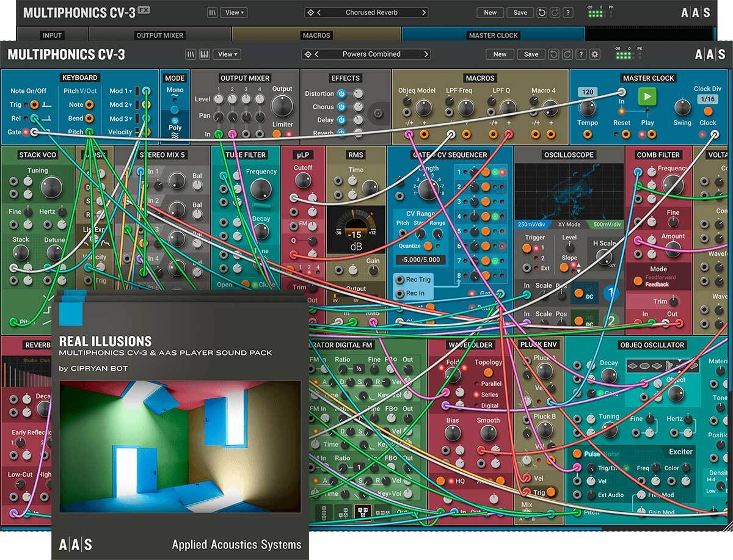Open the View dropdown menu
Image resolution: width=733 pixels, height=560 pixels.
click(x=227, y=54)
